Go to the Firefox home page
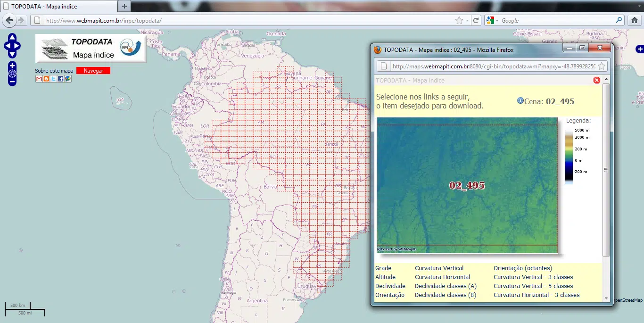Screen dimensions: 644x323 click(x=634, y=20)
